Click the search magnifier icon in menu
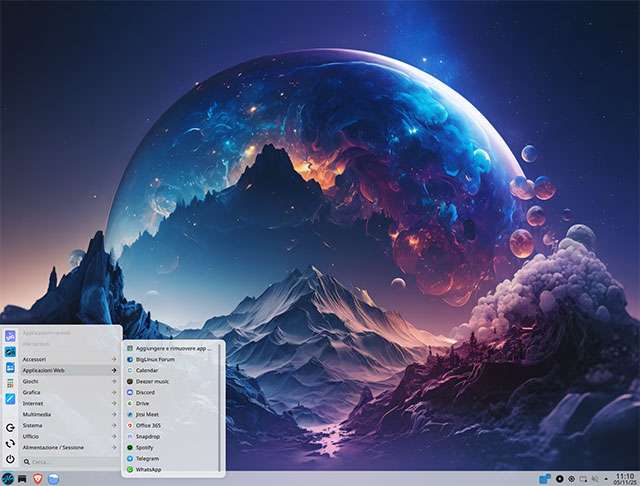The height and width of the screenshot is (486, 640). coord(27,462)
